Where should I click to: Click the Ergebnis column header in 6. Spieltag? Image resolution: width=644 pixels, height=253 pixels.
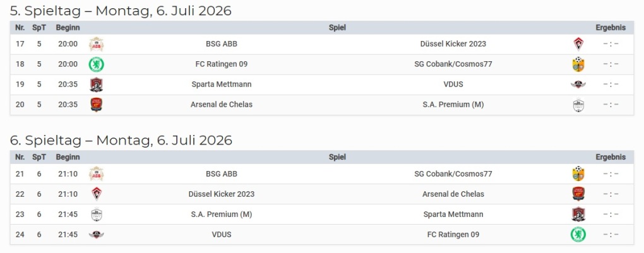611,157
